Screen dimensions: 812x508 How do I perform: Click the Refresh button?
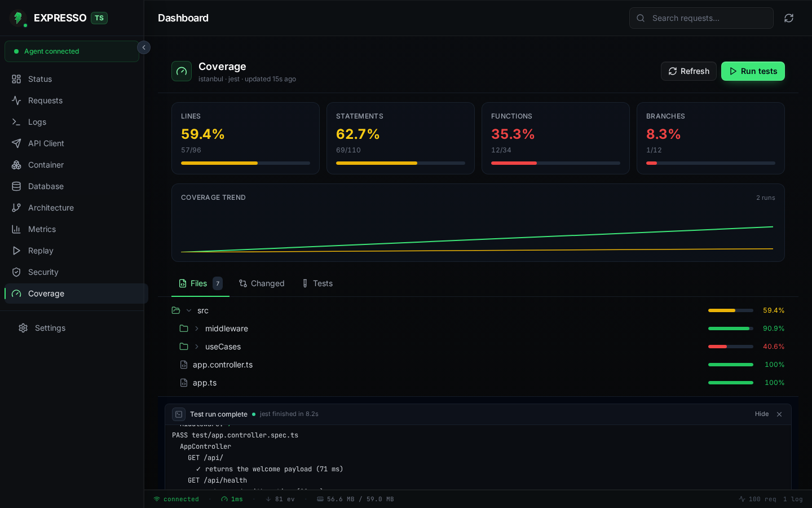click(x=689, y=71)
